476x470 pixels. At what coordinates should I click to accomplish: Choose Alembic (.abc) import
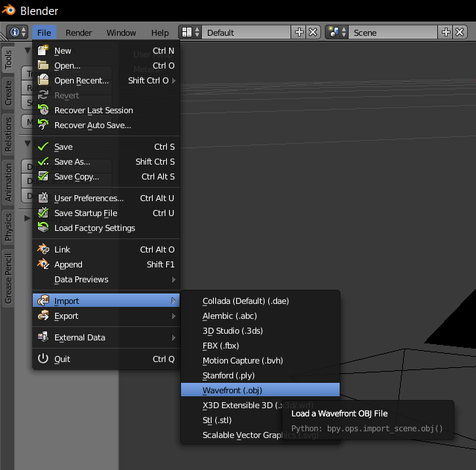pyautogui.click(x=260, y=316)
